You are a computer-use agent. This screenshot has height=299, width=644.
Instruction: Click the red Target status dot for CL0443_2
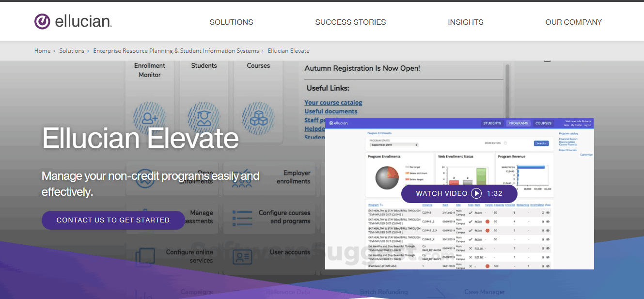tap(487, 221)
